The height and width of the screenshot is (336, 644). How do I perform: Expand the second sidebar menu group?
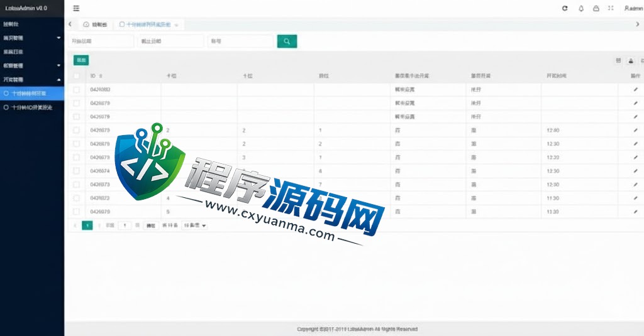32,38
